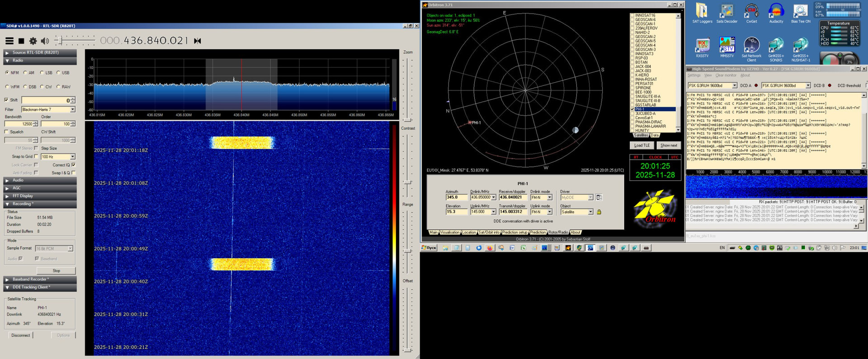
Task: Click the Load TLE button
Action: [x=642, y=146]
